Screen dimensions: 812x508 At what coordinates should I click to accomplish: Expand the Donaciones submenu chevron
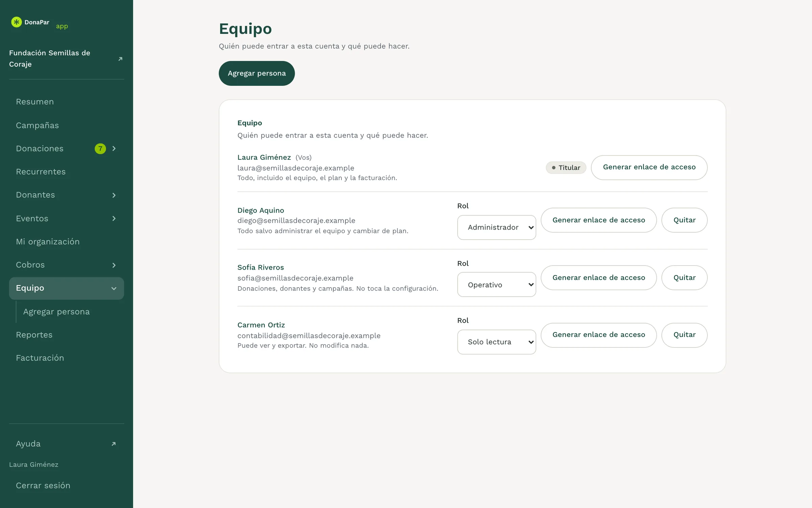tap(114, 149)
